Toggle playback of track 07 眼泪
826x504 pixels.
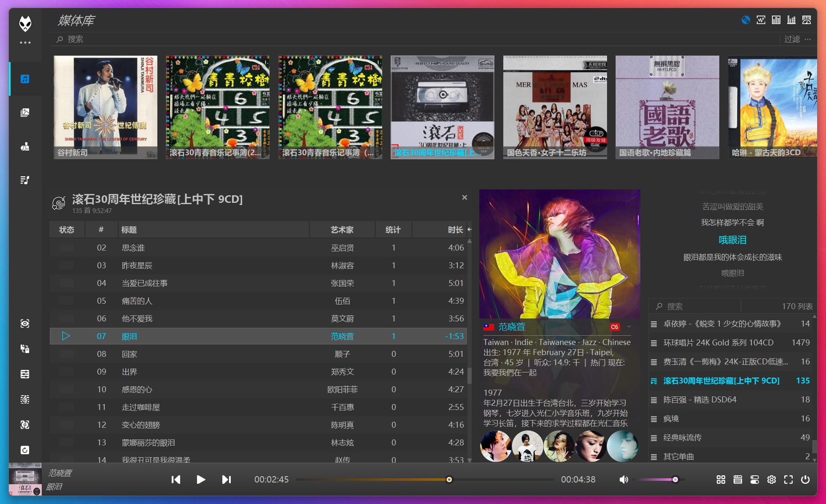tap(66, 336)
